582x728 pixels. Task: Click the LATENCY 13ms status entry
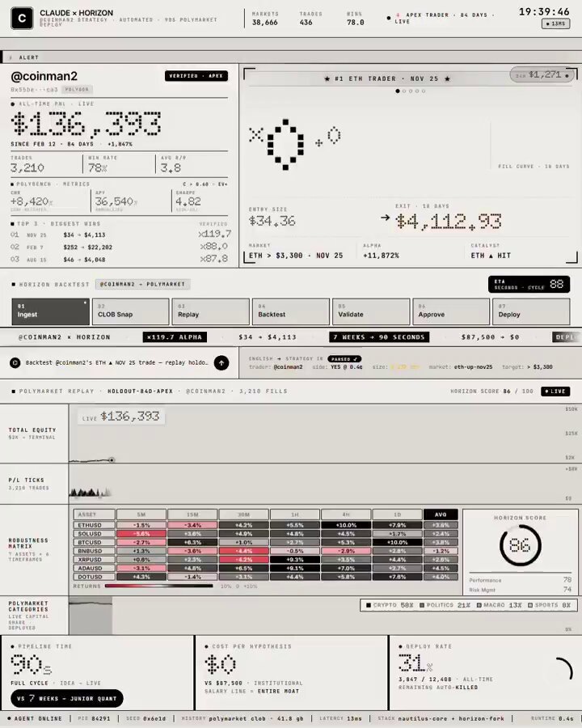pyautogui.click(x=340, y=718)
